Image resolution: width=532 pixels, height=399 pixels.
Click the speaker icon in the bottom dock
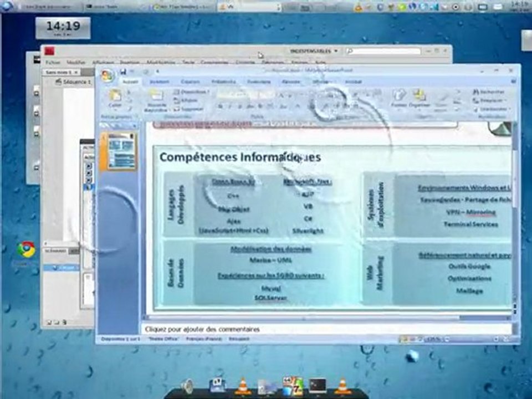click(187, 386)
